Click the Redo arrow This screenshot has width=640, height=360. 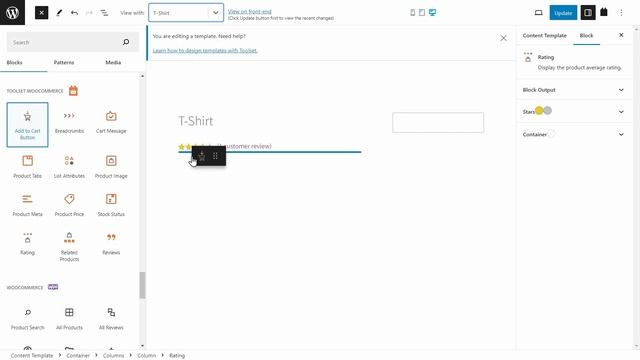[x=89, y=13]
